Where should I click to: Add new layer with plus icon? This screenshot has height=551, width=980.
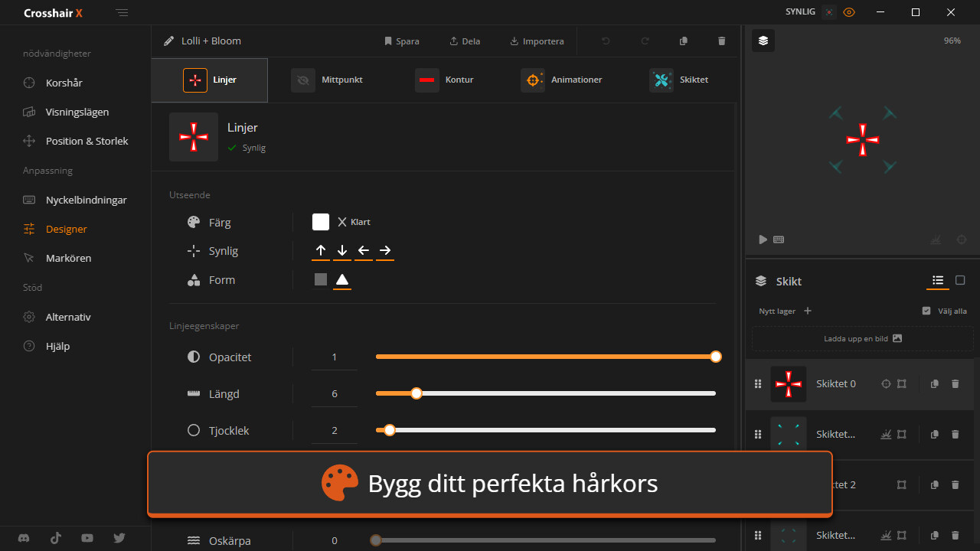tap(808, 311)
